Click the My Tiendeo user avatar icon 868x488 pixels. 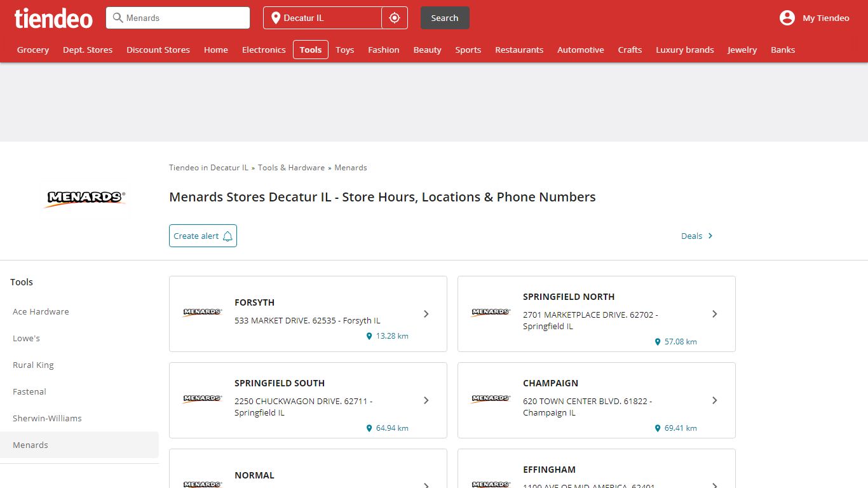click(787, 18)
